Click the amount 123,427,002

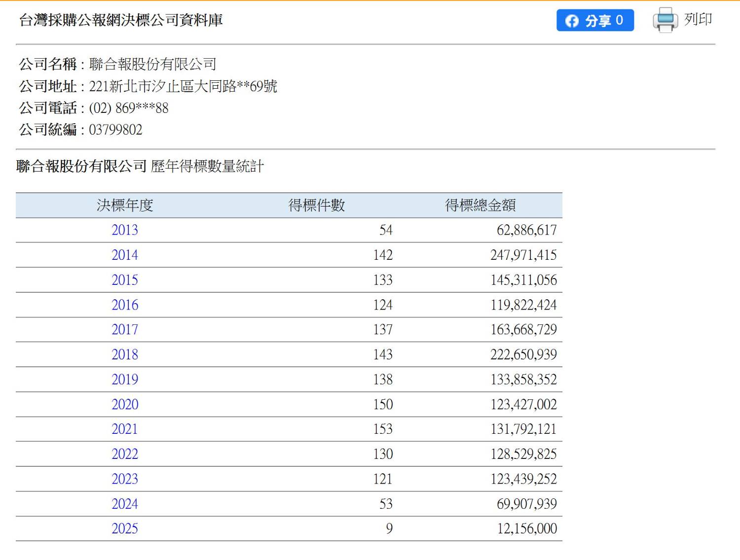coord(523,404)
